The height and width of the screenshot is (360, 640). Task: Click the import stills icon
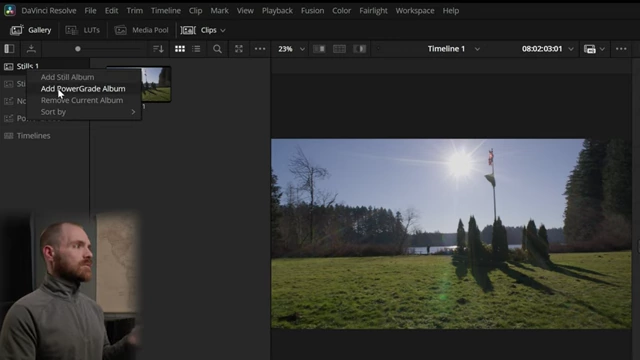[x=31, y=49]
